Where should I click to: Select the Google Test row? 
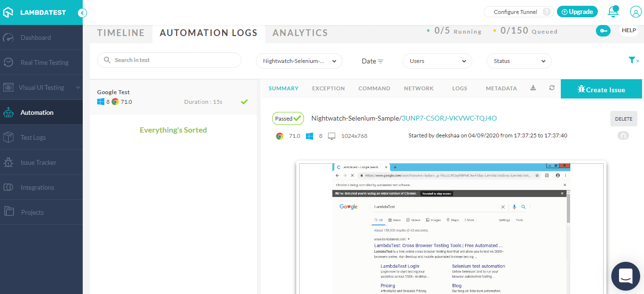click(x=173, y=97)
